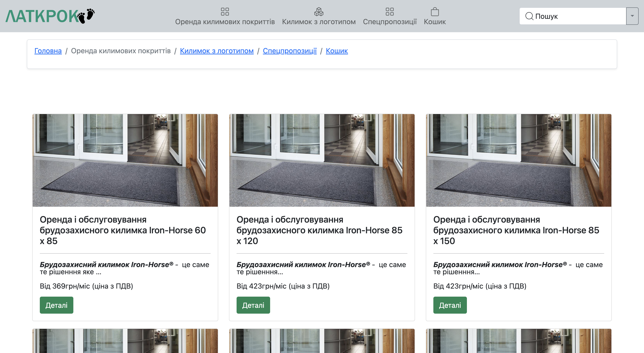Click title of Iron-Horse 60 x 85 card
This screenshot has height=353, width=644.
click(x=123, y=230)
